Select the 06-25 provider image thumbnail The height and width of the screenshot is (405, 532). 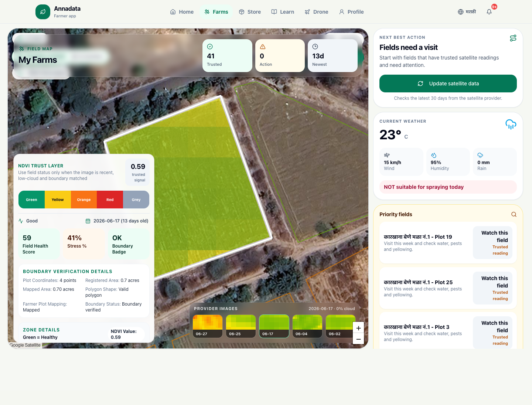click(241, 326)
